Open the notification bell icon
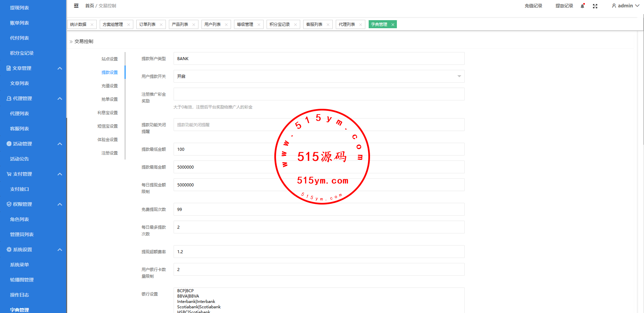The width and height of the screenshot is (644, 313). tap(583, 6)
